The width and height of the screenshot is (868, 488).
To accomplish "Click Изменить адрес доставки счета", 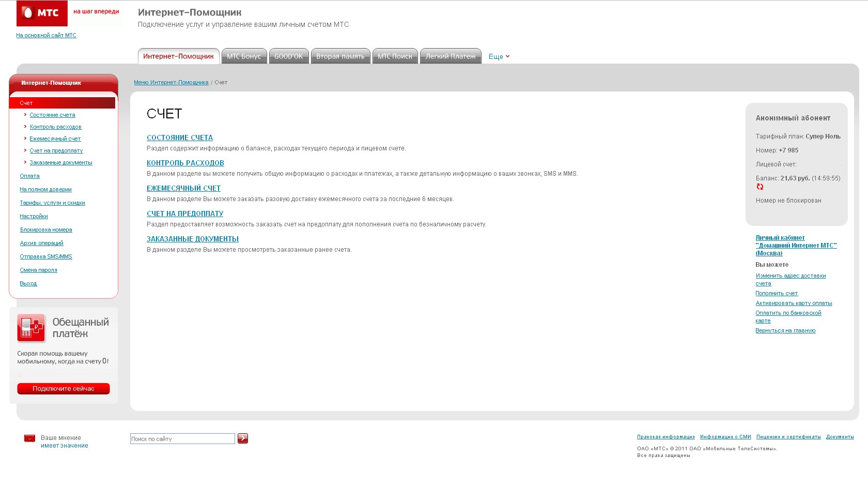I will point(791,280).
